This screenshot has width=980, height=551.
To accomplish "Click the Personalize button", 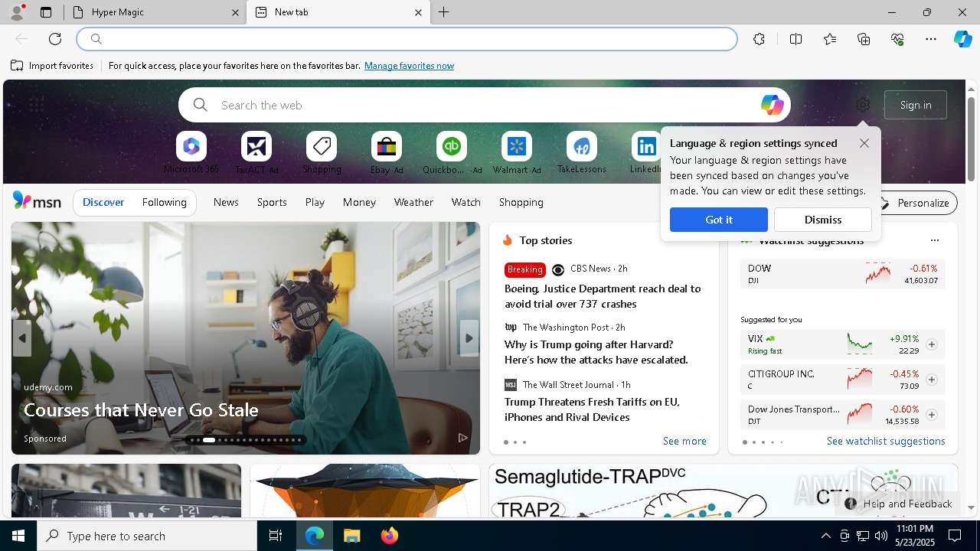I will click(915, 203).
